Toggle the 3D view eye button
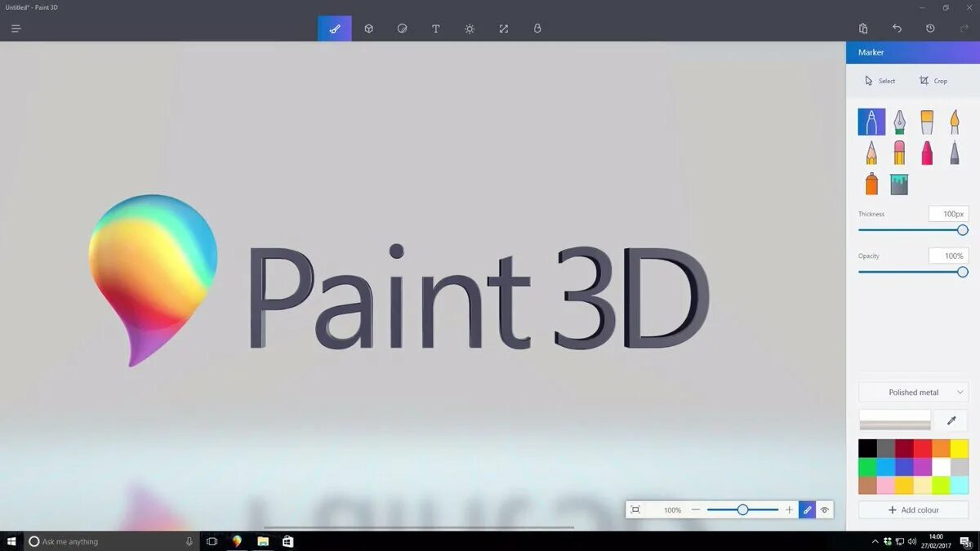Screen dimensions: 980x551 click(x=825, y=510)
